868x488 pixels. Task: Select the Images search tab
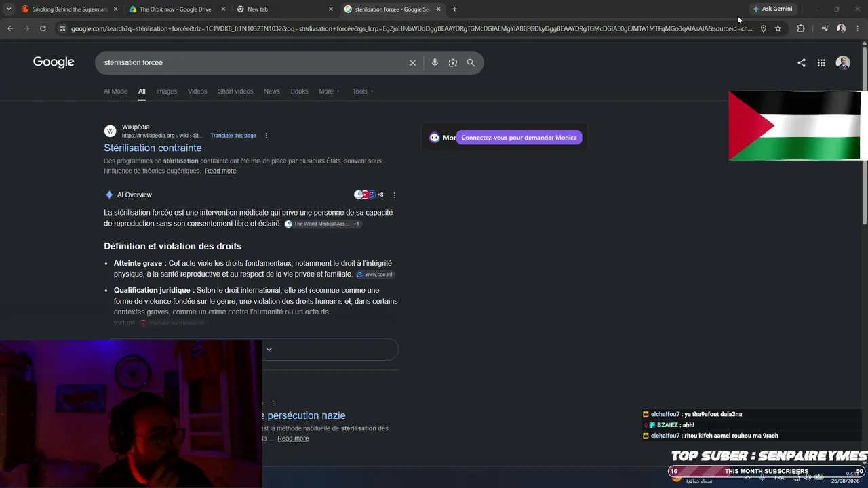(x=166, y=91)
